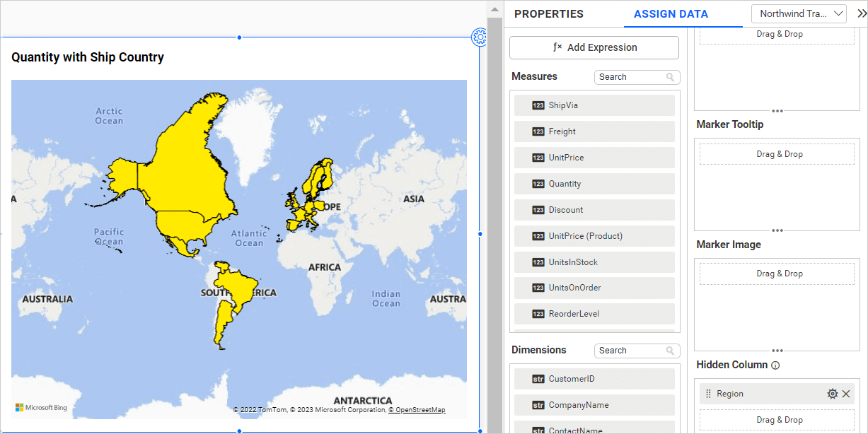Open the OpenStreetMap attribution link

point(417,410)
